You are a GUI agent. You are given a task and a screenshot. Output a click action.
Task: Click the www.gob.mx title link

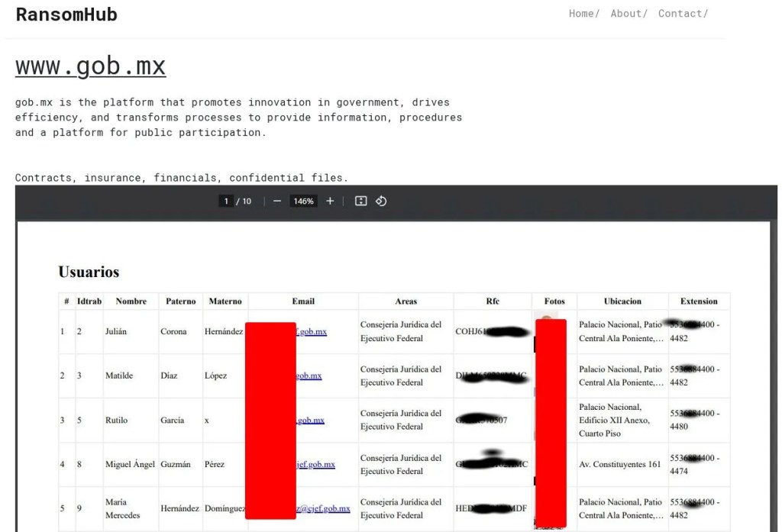90,66
